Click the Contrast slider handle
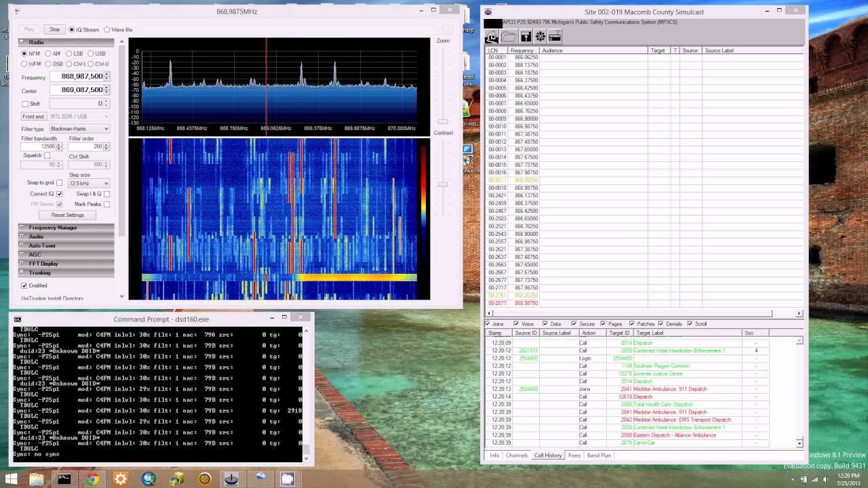Screen dimensions: 868x488 (442, 184)
